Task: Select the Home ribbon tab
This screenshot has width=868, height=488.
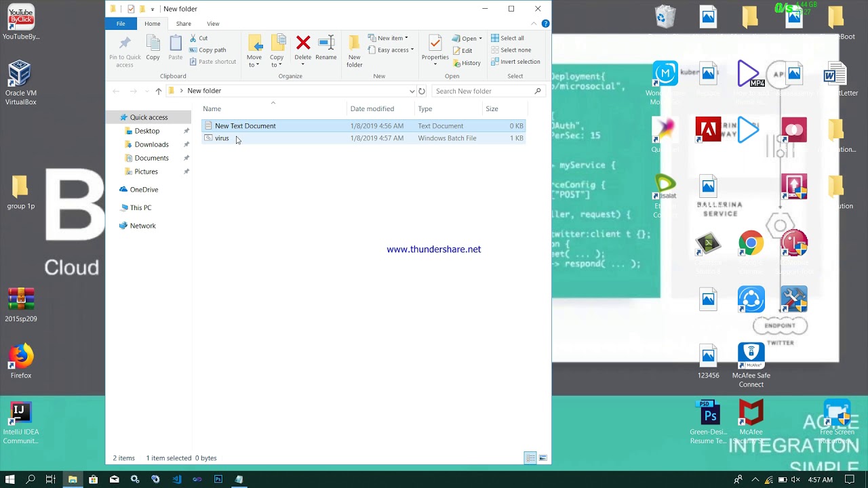Action: click(153, 24)
